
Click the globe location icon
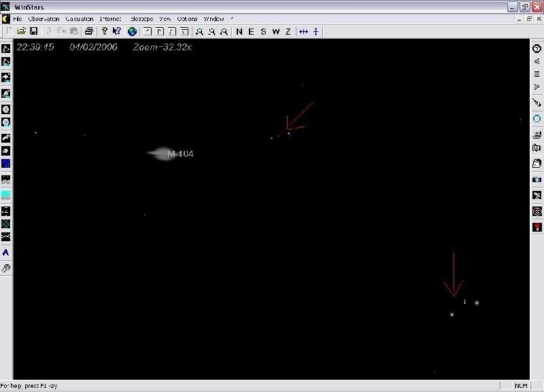point(132,32)
